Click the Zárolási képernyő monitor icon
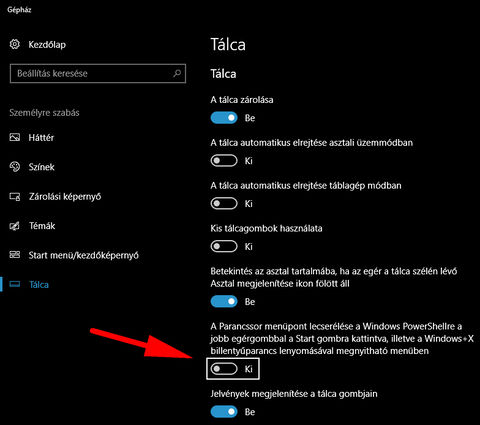 (x=15, y=196)
